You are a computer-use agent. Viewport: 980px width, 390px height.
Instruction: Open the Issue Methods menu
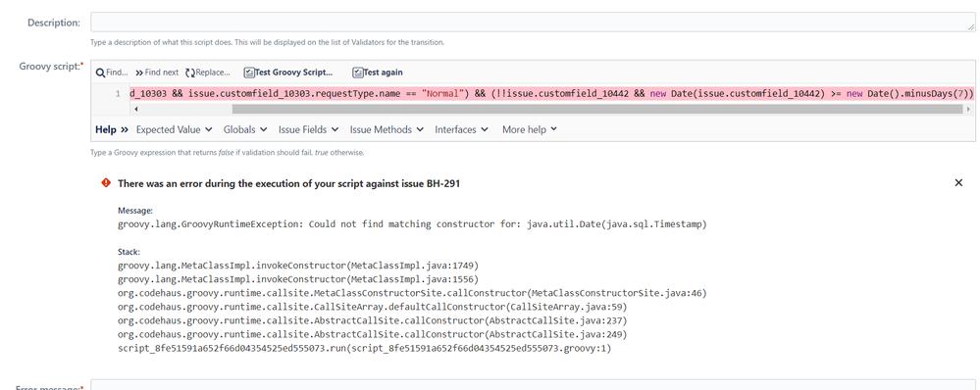tap(387, 129)
